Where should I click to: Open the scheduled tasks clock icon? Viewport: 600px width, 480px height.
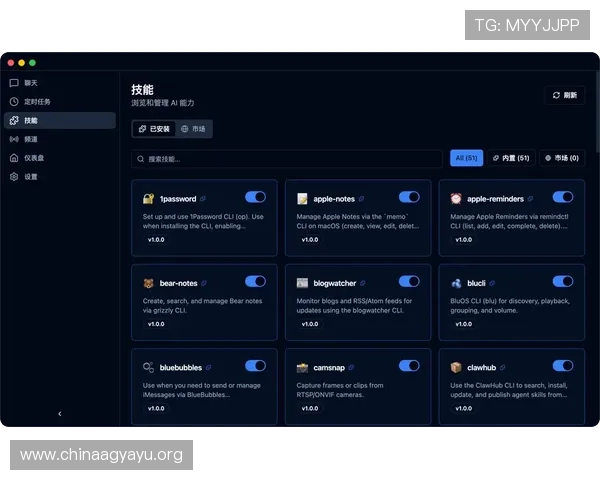14,101
